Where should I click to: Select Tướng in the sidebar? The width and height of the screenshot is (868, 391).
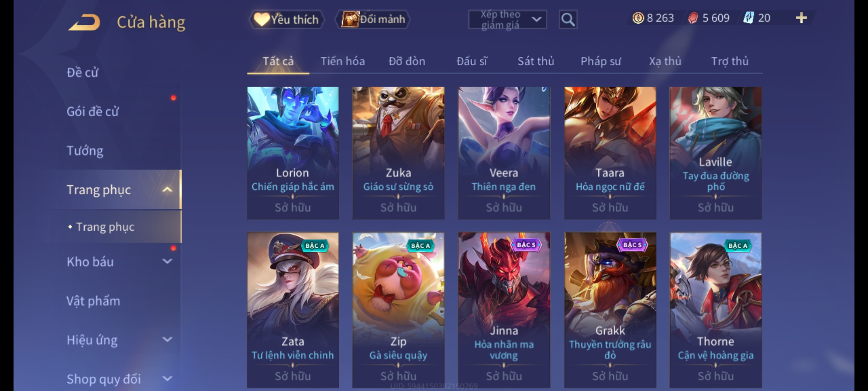[85, 150]
